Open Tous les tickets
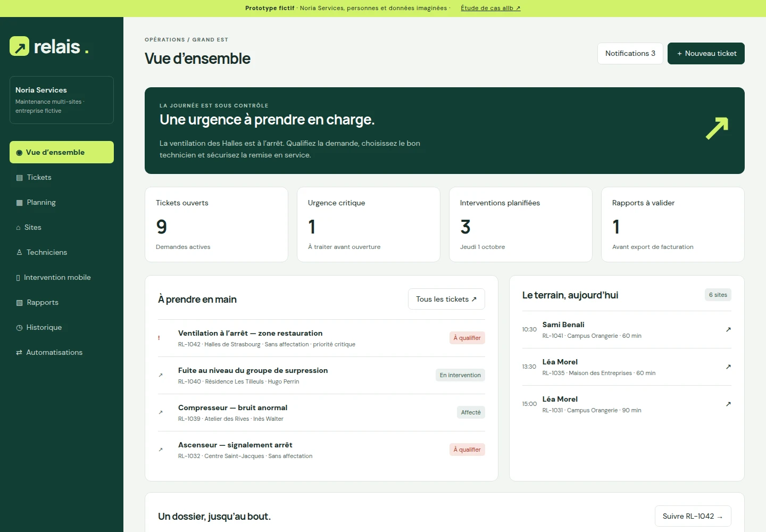Screen dimensions: 766x532 (446, 299)
